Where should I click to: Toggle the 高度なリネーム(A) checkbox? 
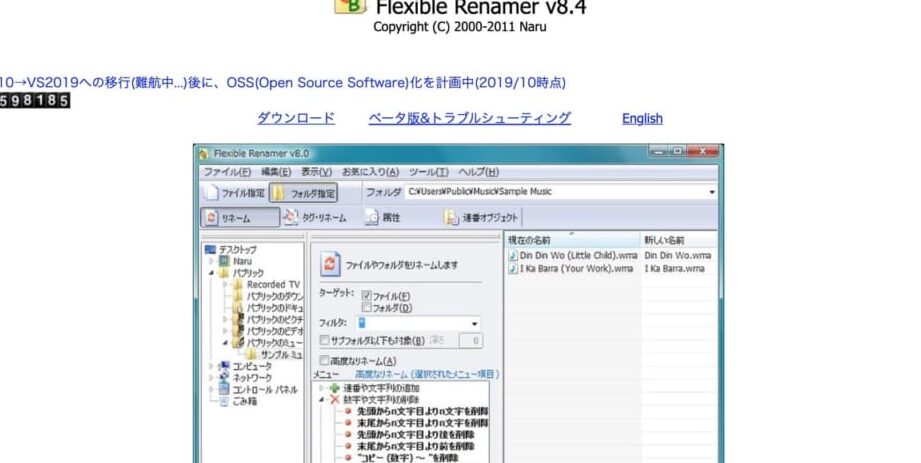[x=324, y=360]
